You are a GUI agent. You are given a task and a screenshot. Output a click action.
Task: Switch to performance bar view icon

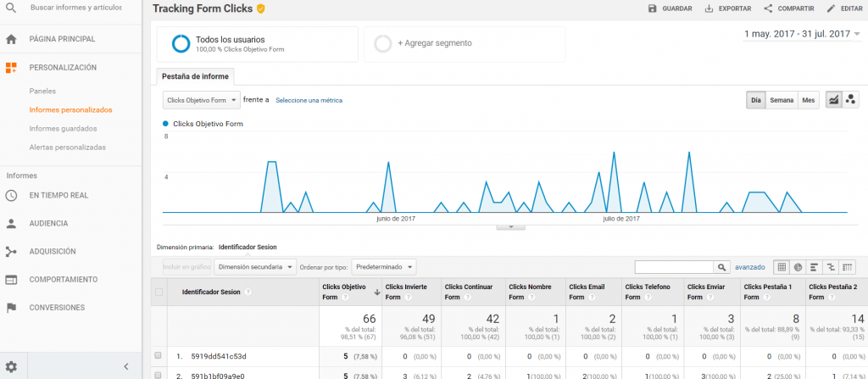815,267
